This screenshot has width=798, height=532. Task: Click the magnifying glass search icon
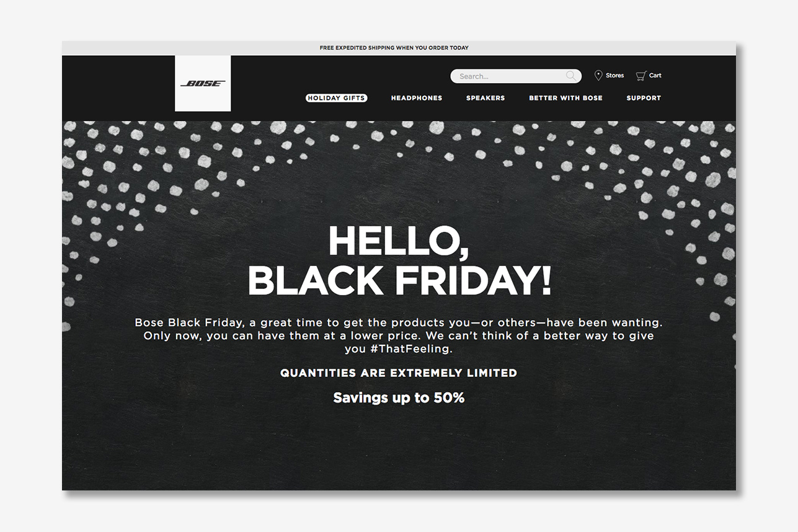570,76
